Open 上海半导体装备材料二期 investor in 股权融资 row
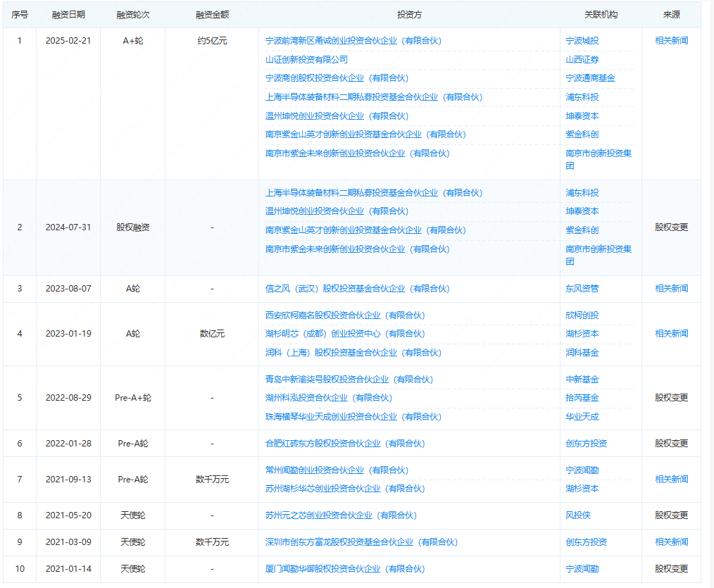The image size is (714, 588). pos(374,193)
